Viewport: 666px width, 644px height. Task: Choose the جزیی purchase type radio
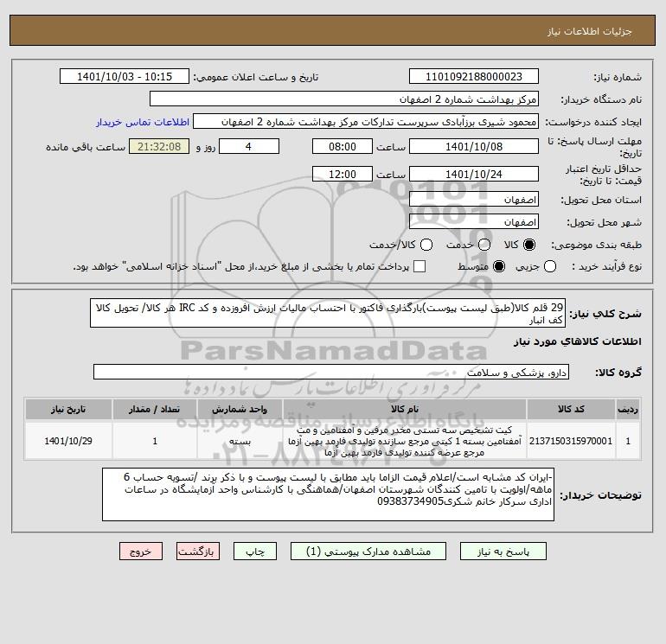point(550,266)
